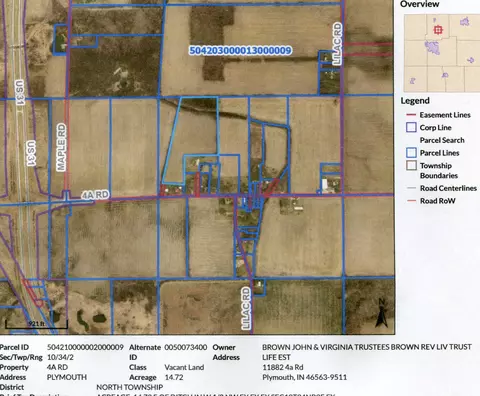Click the upper US 31 highway label
480x396 pixels.
(x=20, y=92)
